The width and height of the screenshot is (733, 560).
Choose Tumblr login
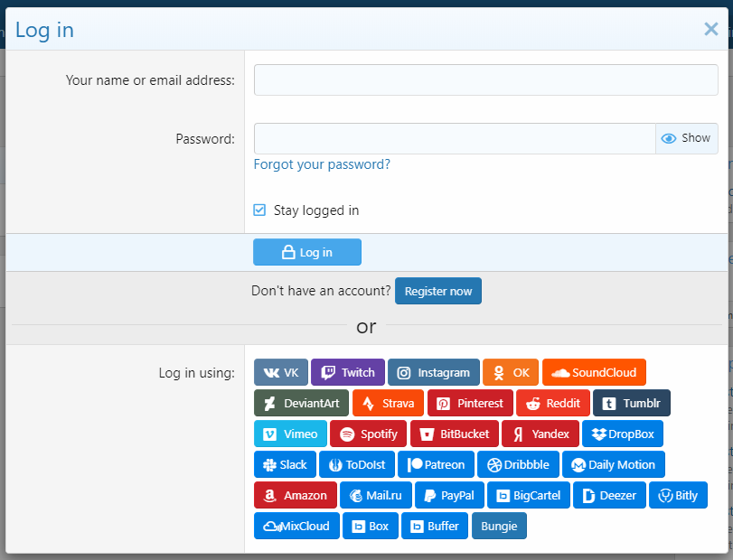click(632, 403)
